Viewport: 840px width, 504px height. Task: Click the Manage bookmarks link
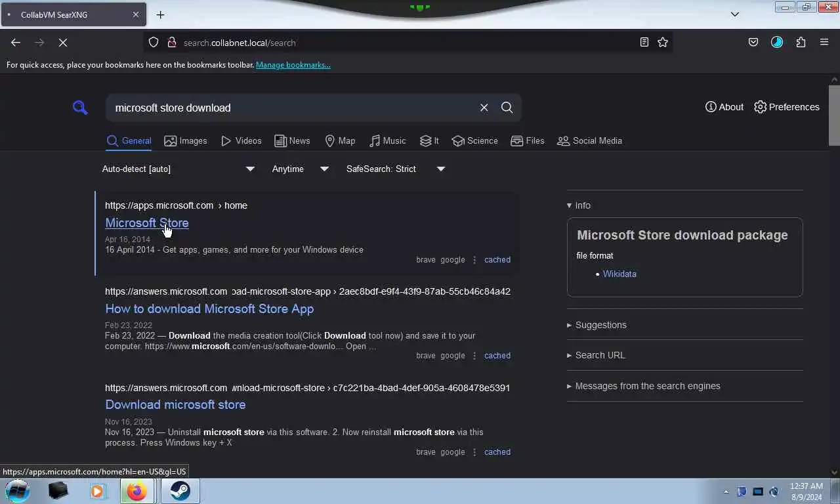(293, 65)
